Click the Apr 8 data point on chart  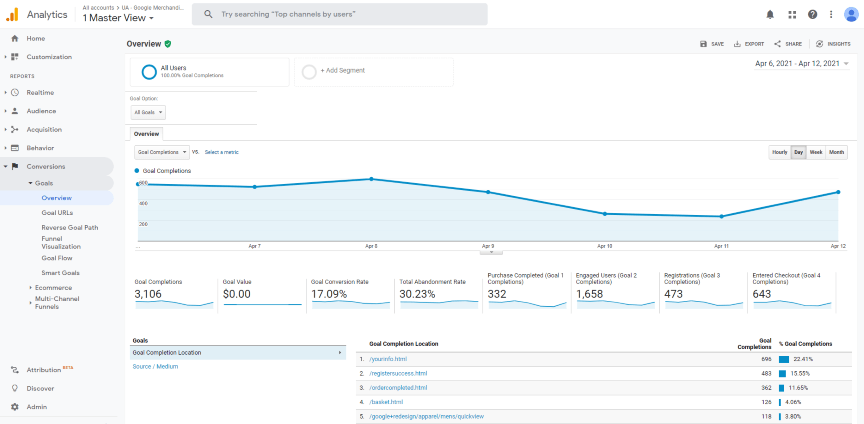(371, 179)
